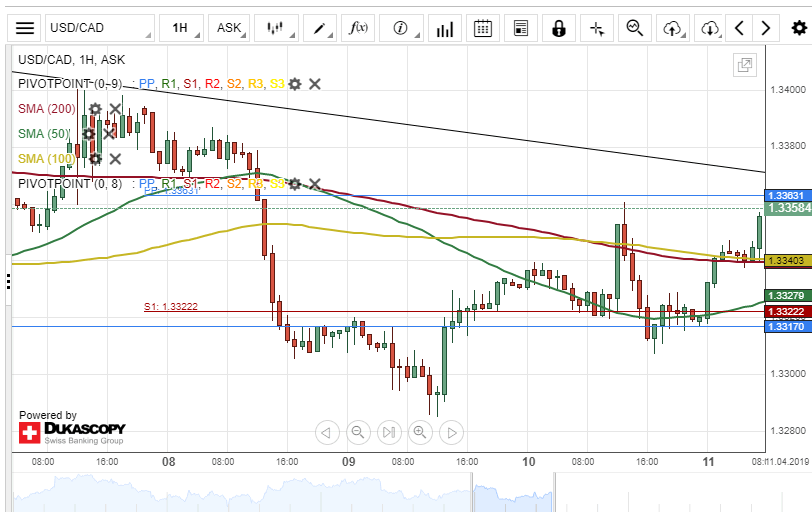Click the 09 date label on time axis
The height and width of the screenshot is (519, 812).
tap(349, 462)
